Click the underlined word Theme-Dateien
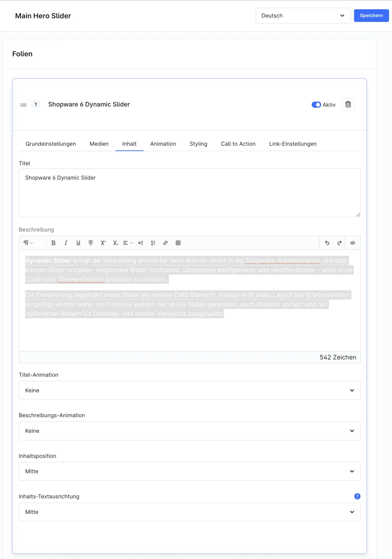 point(81,279)
